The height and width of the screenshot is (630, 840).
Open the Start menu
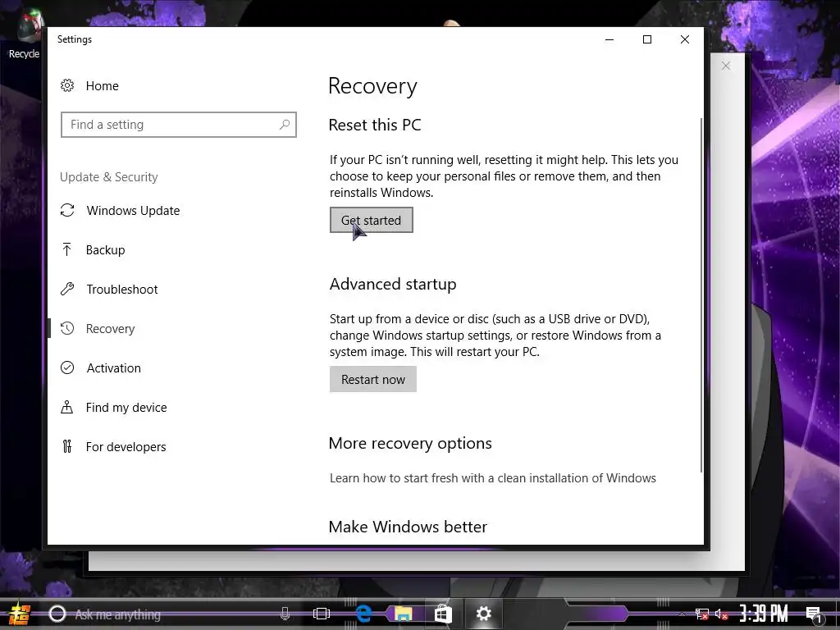click(x=20, y=614)
